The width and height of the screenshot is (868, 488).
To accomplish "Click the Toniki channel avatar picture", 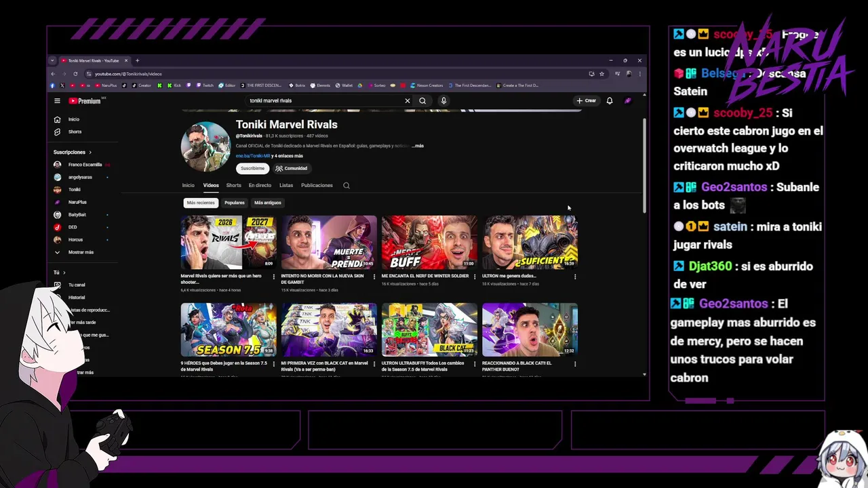I will tap(205, 146).
